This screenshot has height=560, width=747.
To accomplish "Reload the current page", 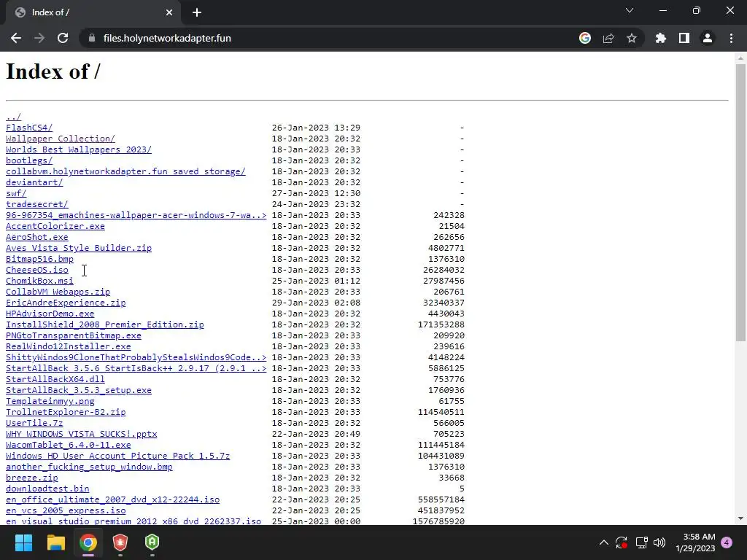I will pos(63,38).
